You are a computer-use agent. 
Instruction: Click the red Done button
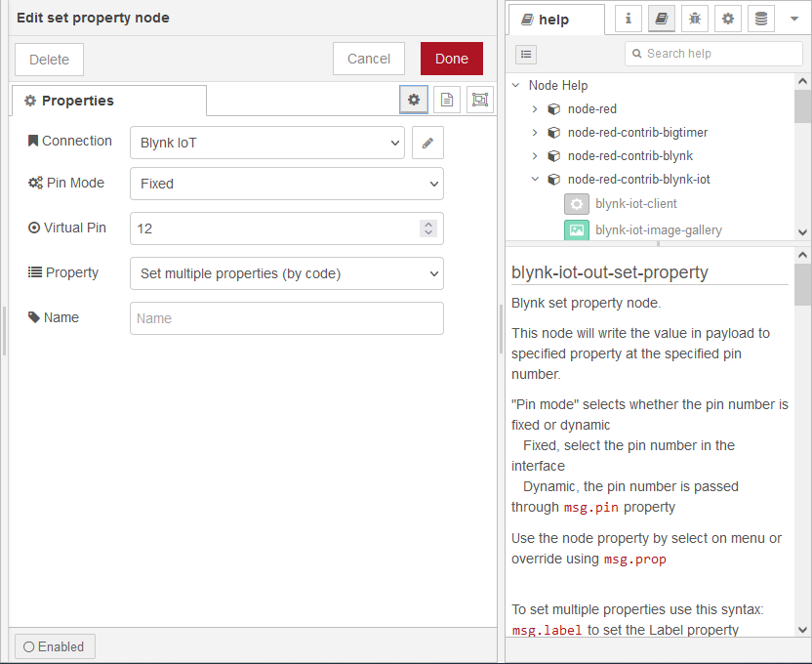(x=452, y=59)
